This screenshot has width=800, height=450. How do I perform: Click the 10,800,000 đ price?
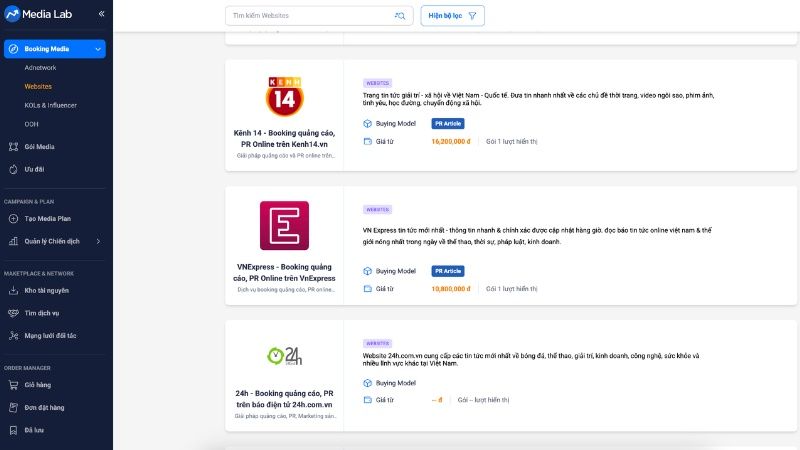(x=451, y=289)
